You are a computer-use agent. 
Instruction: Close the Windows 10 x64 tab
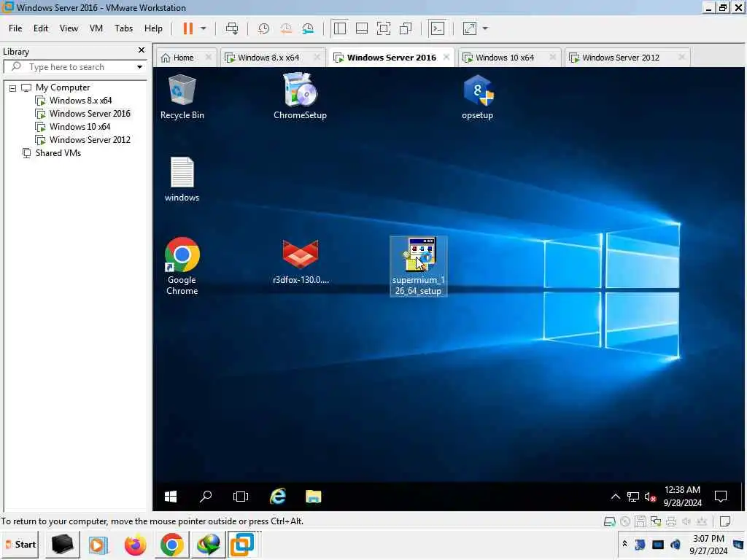[553, 57]
